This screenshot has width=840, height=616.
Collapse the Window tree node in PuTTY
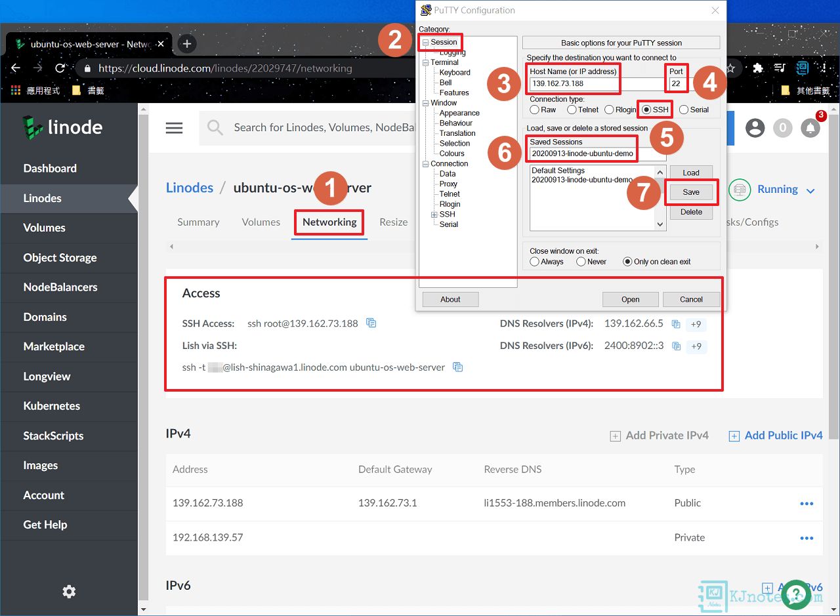click(425, 103)
